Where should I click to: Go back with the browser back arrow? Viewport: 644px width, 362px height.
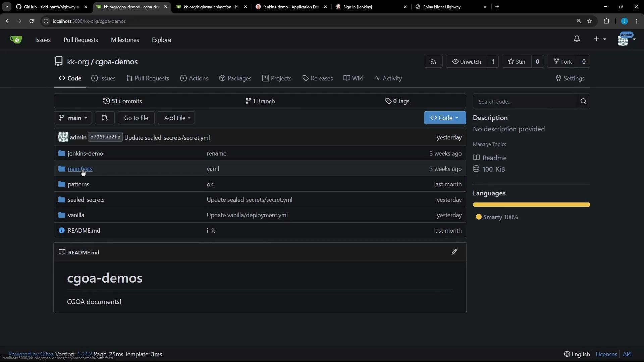tap(7, 21)
